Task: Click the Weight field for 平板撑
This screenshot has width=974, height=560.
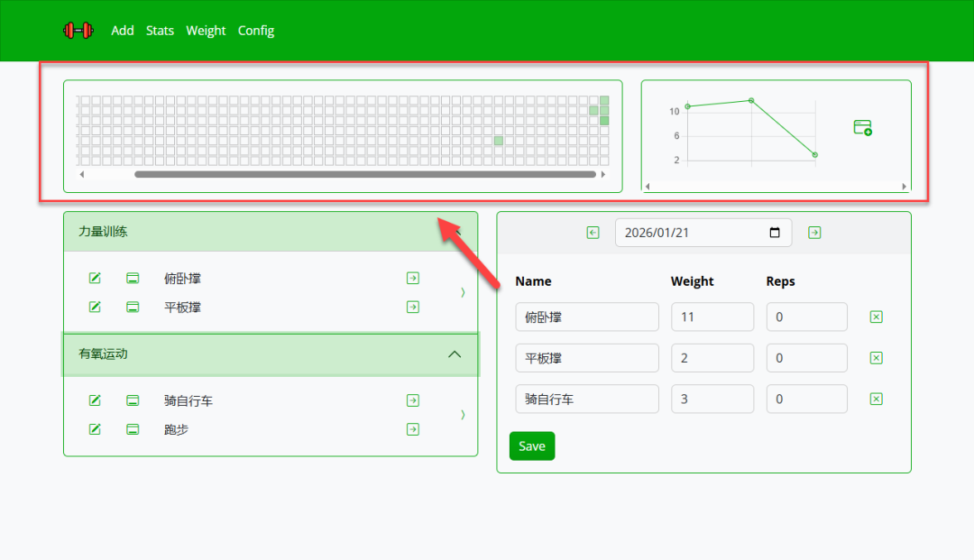Action: coord(712,358)
